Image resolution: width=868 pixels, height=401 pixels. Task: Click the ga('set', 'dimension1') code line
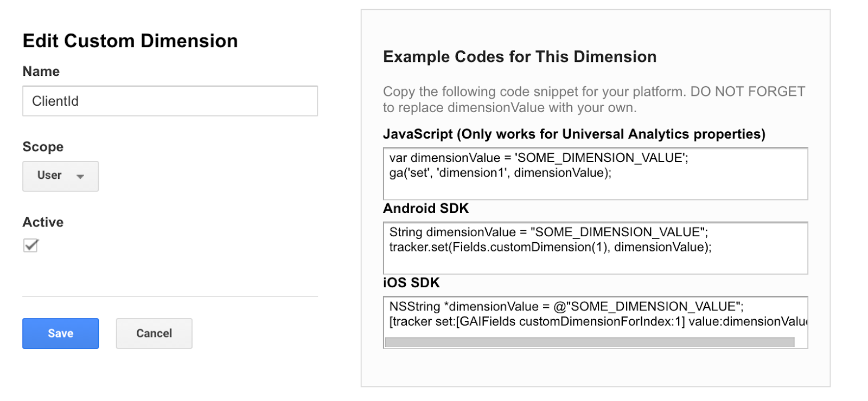click(x=500, y=173)
